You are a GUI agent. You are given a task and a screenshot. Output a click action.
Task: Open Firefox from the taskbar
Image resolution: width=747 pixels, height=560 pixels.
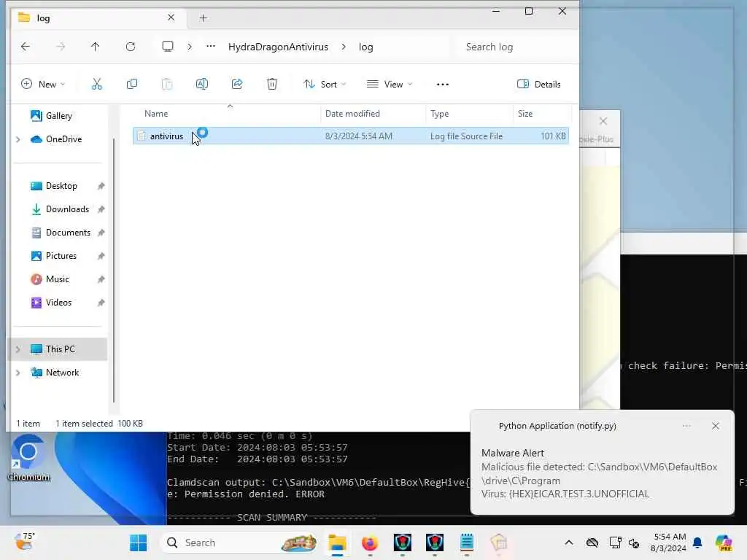(x=370, y=542)
